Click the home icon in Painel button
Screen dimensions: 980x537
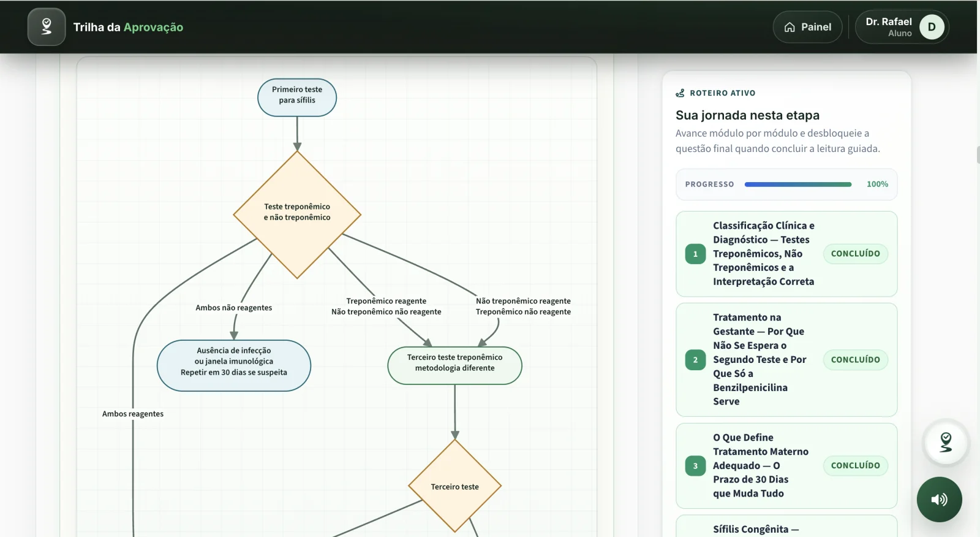coord(790,27)
